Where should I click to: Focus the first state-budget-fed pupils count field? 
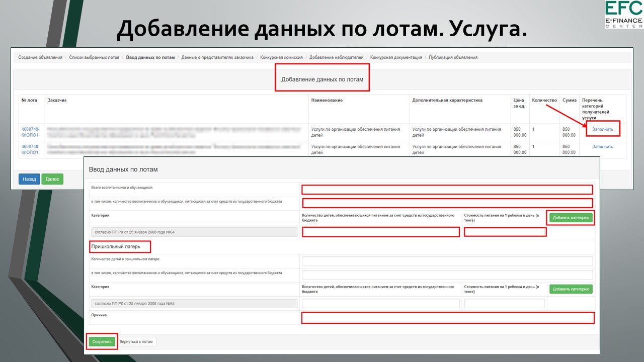click(447, 203)
